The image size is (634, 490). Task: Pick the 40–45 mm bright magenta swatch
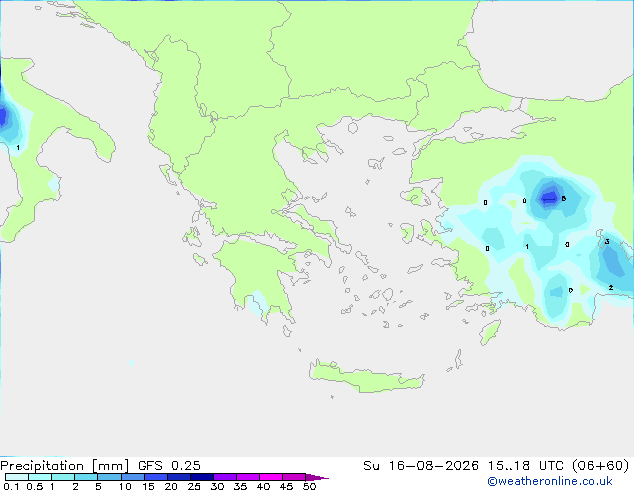(x=271, y=477)
